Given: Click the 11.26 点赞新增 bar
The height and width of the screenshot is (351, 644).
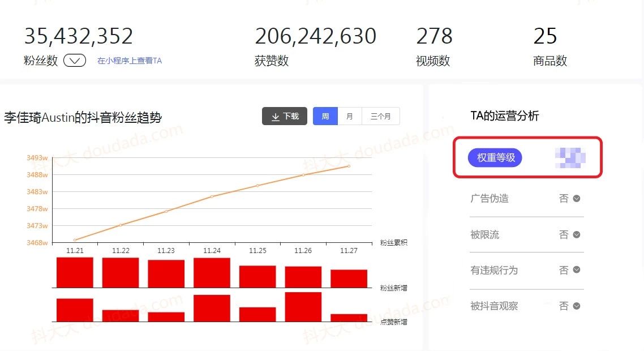Looking at the screenshot, I should (303, 307).
